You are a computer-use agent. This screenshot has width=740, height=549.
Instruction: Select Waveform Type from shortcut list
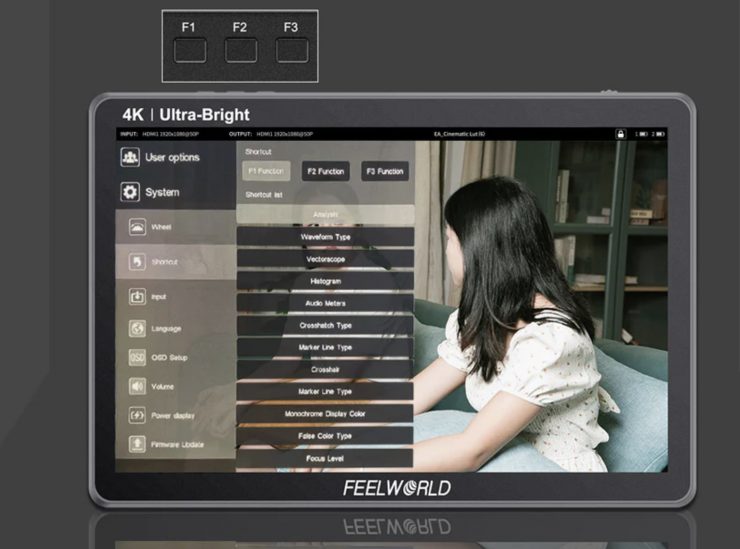click(x=325, y=237)
